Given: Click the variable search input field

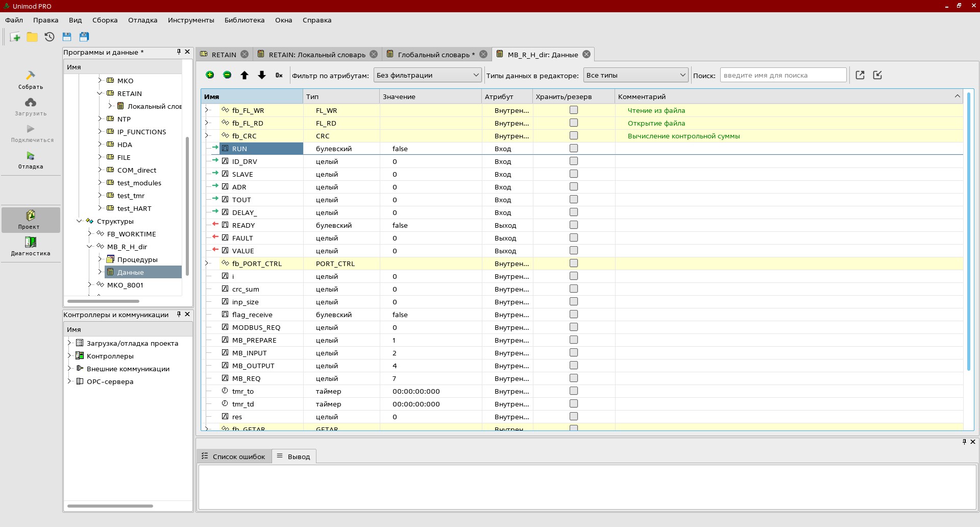Looking at the screenshot, I should tap(783, 75).
